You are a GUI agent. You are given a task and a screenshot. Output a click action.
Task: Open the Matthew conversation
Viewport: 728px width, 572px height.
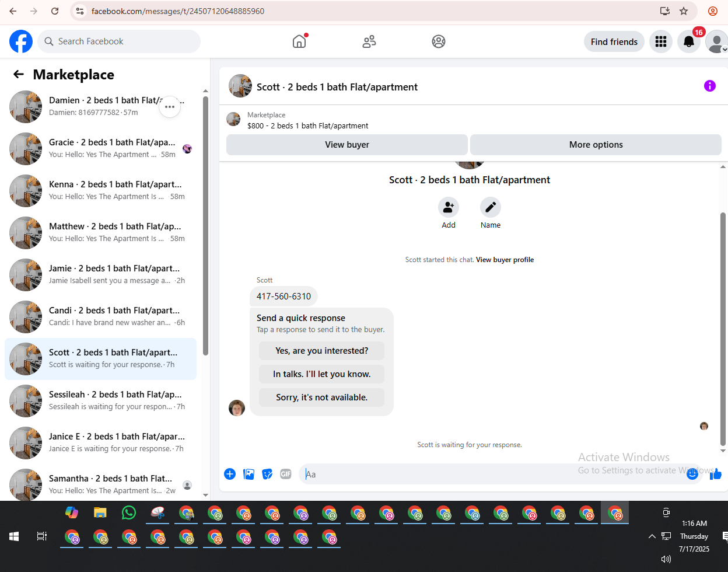coord(100,233)
